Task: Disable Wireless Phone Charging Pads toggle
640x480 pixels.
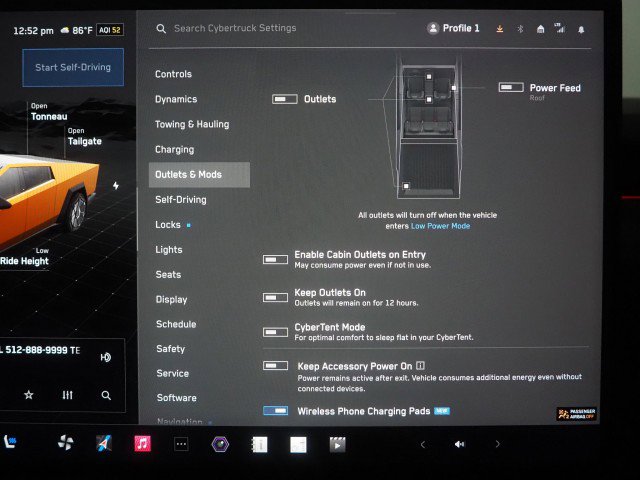Action: (x=275, y=411)
